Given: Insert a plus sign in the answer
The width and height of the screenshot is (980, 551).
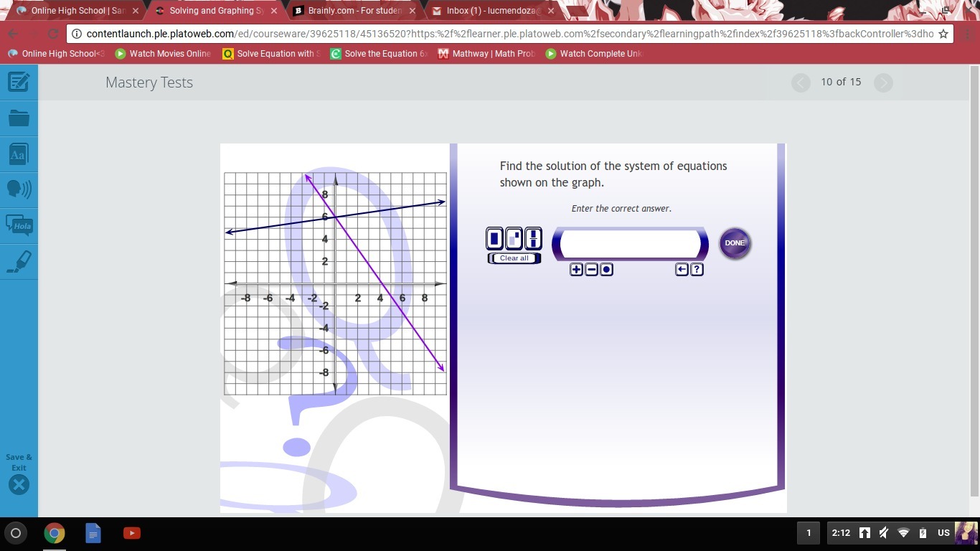Looking at the screenshot, I should pyautogui.click(x=576, y=270).
